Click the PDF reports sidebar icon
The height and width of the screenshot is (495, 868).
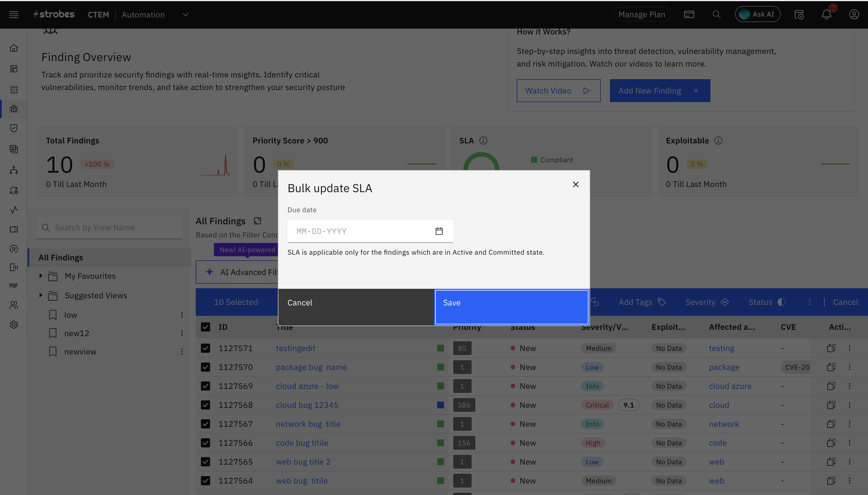pos(14,286)
